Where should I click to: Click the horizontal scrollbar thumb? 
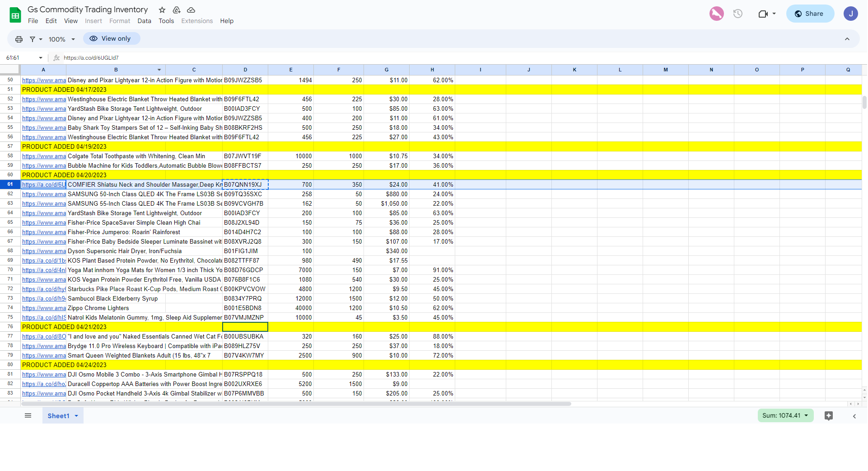pyautogui.click(x=296, y=404)
